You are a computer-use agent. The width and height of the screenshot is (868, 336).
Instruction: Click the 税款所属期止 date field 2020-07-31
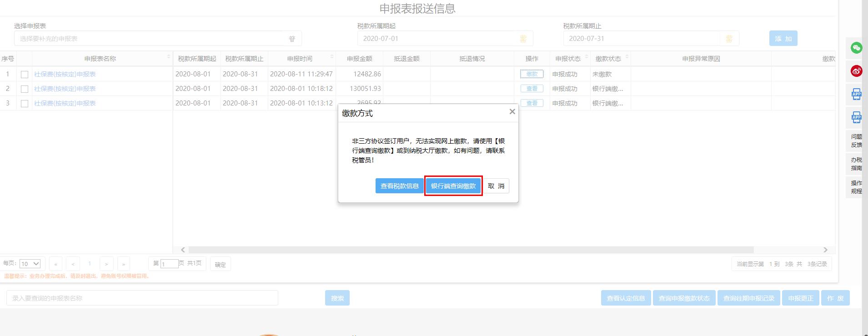pyautogui.click(x=651, y=39)
